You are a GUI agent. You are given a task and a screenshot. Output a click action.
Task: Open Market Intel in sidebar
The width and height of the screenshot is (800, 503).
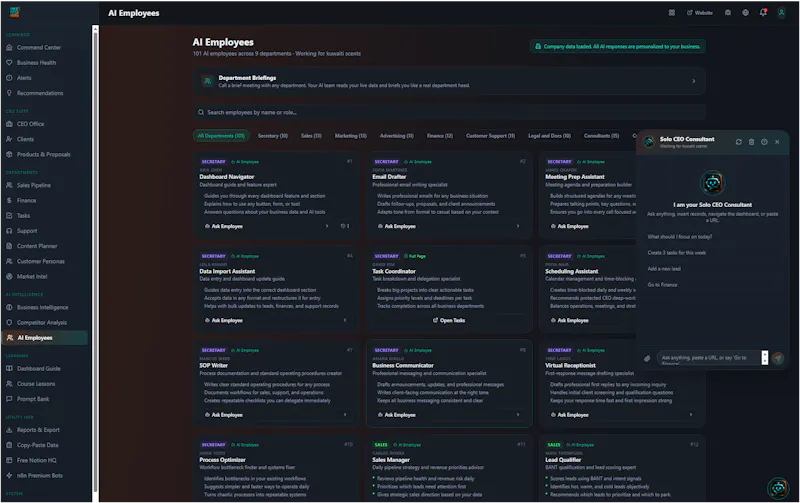(32, 276)
